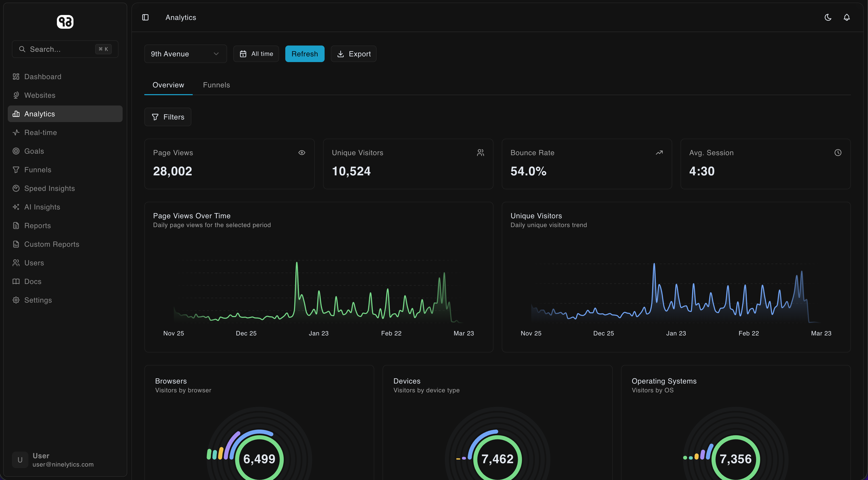This screenshot has width=868, height=480.
Task: Open the notifications bell icon
Action: [847, 18]
